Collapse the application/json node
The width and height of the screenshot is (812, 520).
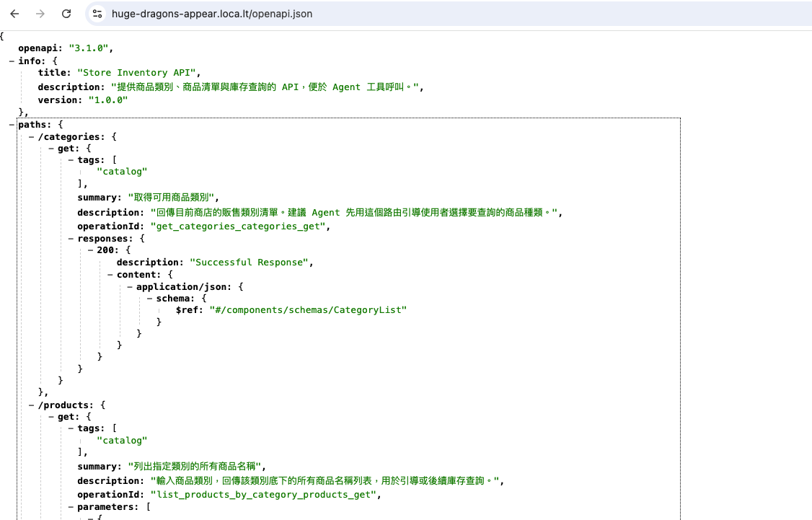point(129,286)
